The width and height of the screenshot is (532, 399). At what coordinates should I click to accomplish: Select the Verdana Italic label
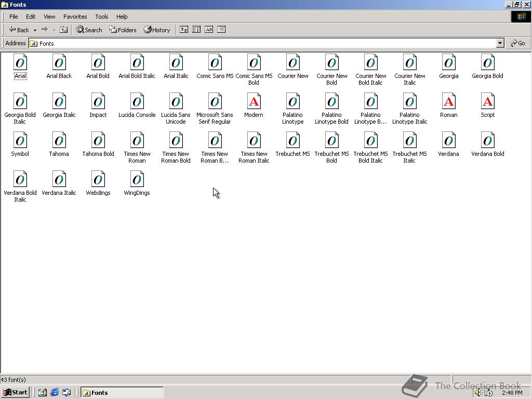pyautogui.click(x=59, y=193)
